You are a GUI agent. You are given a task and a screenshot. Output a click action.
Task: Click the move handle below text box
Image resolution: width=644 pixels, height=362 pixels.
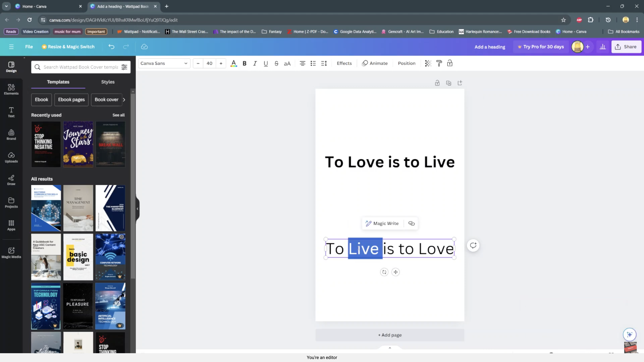coord(395,272)
